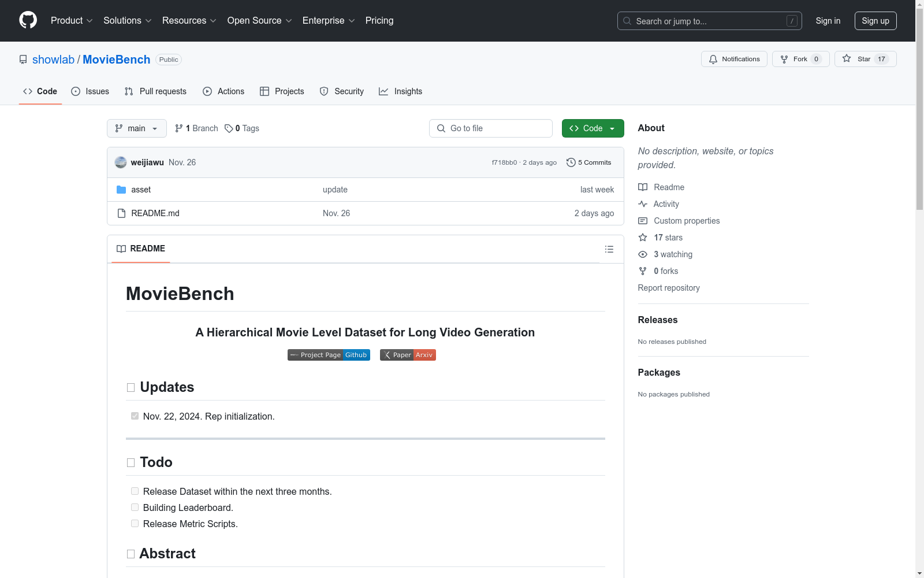Open the showlab owner link
Viewport: 924px width, 578px height.
point(53,60)
